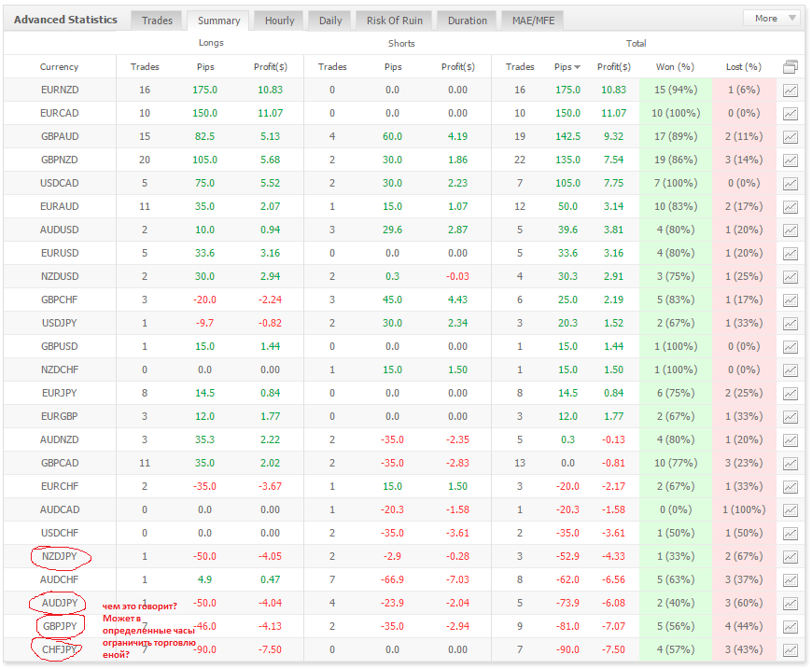
Task: Select the EURCAD currency cell
Action: tap(60, 113)
